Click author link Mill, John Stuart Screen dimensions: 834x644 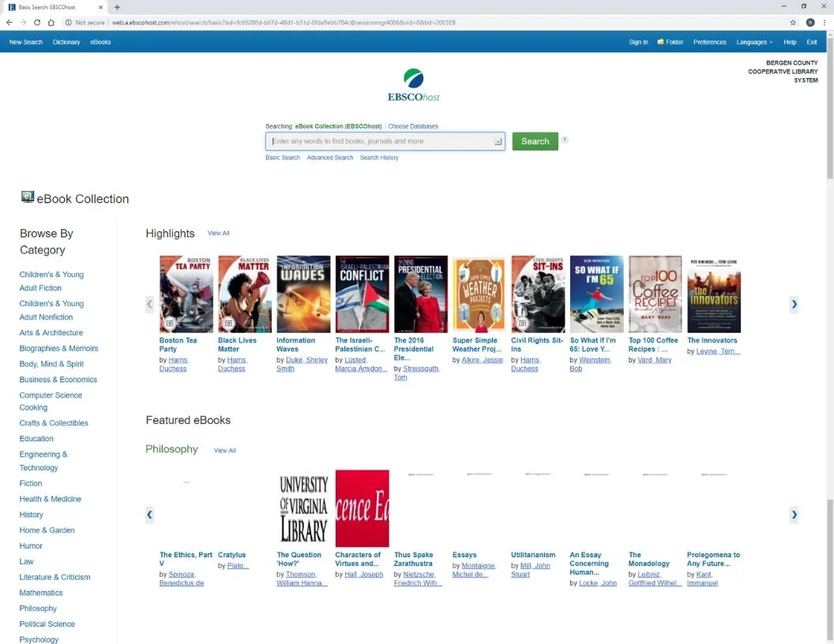pyautogui.click(x=530, y=570)
